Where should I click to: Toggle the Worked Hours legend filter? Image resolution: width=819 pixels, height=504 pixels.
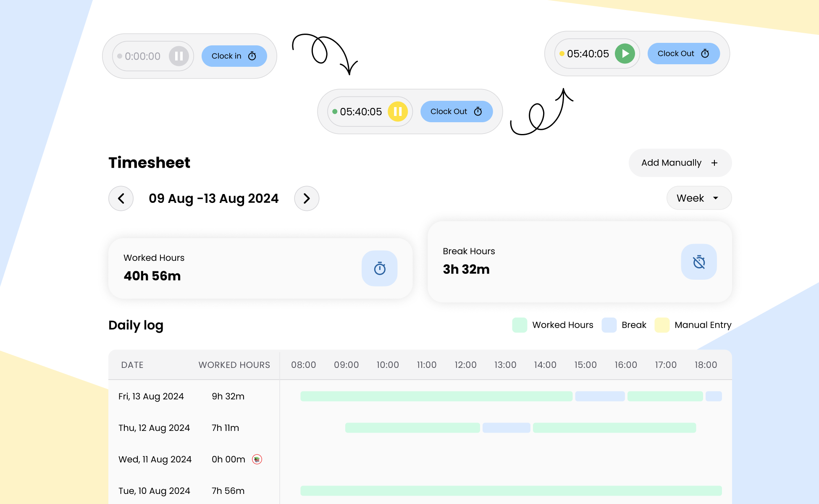[x=519, y=325]
